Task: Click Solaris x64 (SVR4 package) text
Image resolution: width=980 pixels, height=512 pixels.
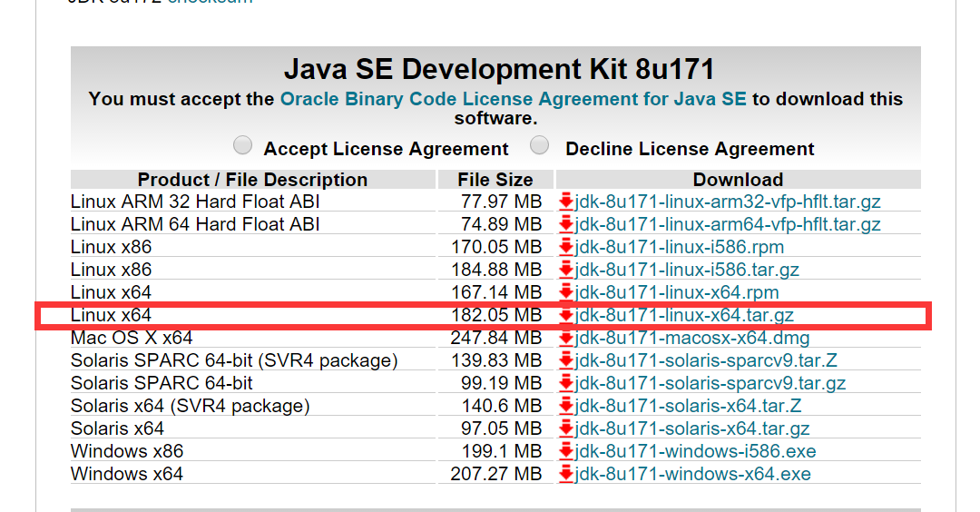Action: point(190,406)
